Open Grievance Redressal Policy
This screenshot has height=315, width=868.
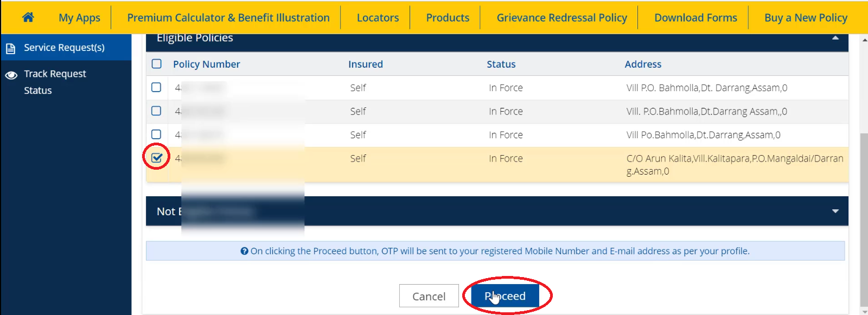pos(561,17)
